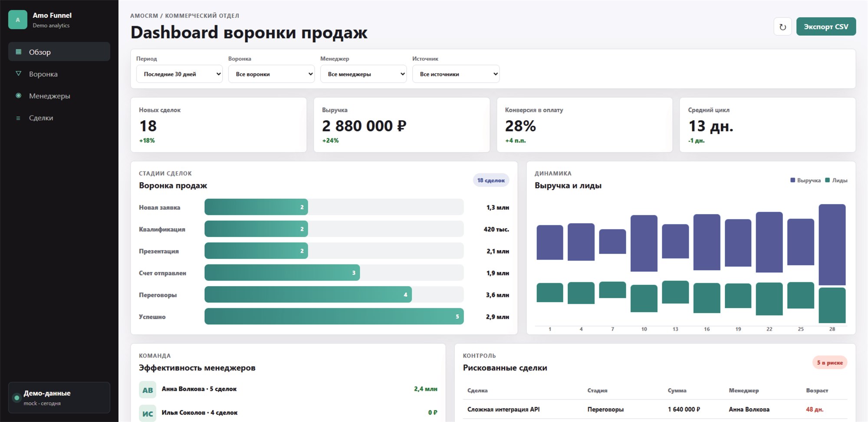
Task: Click the leads bar for day 10
Action: [x=644, y=298]
